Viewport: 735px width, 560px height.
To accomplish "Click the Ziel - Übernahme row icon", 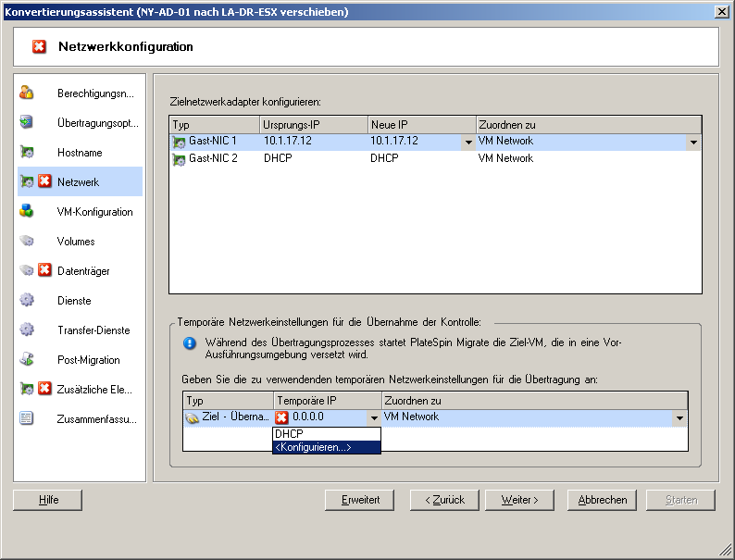I will click(x=192, y=417).
